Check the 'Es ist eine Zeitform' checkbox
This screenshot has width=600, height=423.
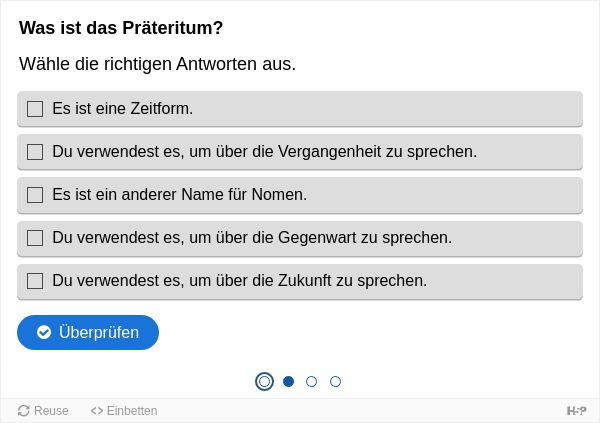(35, 109)
